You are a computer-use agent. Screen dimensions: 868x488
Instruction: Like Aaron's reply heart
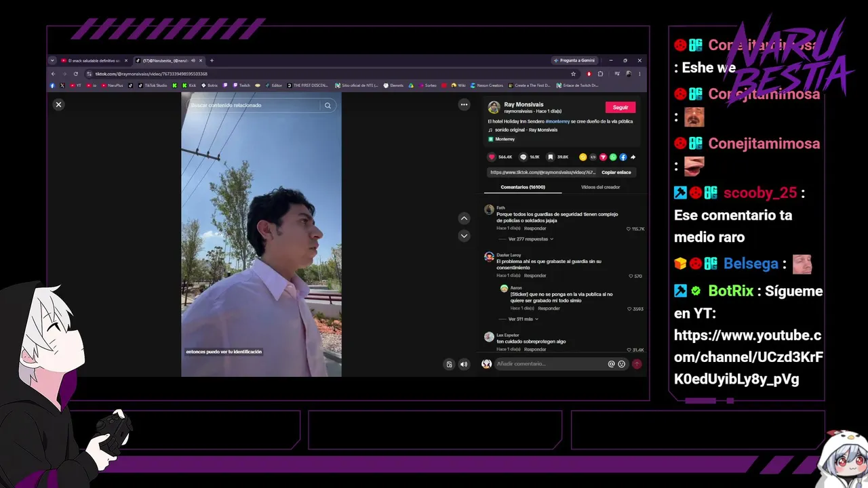(x=629, y=309)
